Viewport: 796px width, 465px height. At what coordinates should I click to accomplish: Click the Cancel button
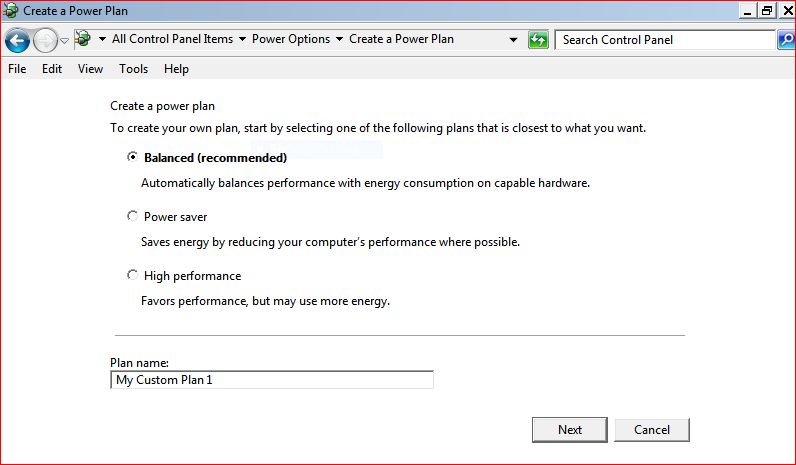[652, 429]
